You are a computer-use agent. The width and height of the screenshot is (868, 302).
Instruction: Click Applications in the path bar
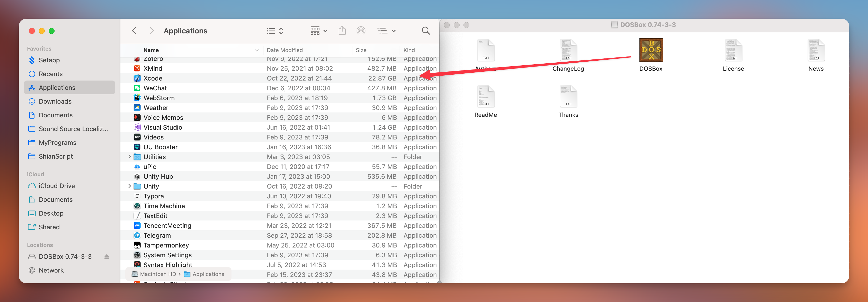204,274
